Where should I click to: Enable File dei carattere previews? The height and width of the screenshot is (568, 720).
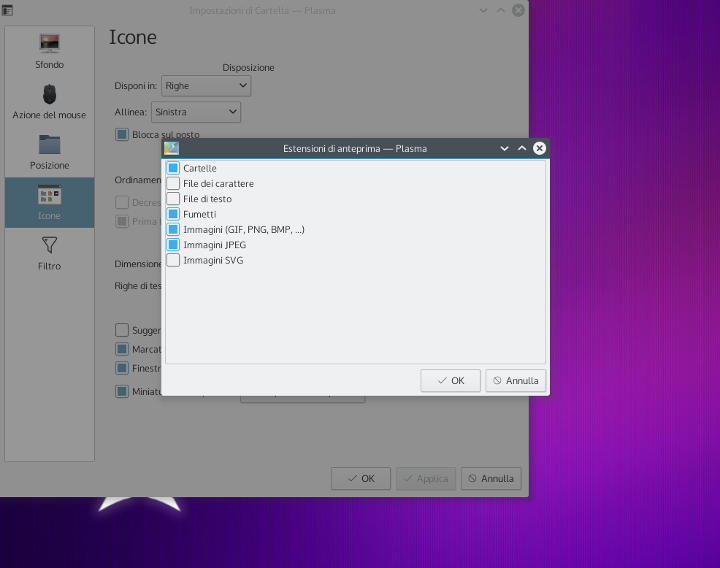coord(173,183)
